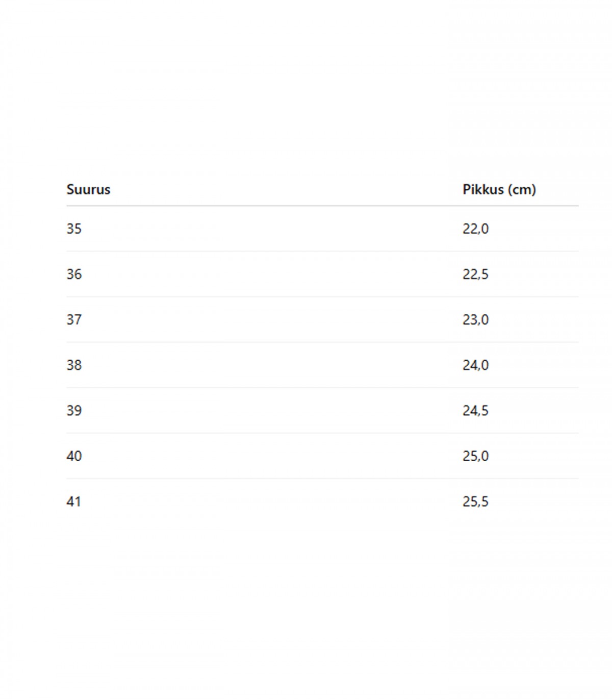The image size is (612, 700).
Task: Select the 22,5 length cell
Action: click(x=475, y=274)
